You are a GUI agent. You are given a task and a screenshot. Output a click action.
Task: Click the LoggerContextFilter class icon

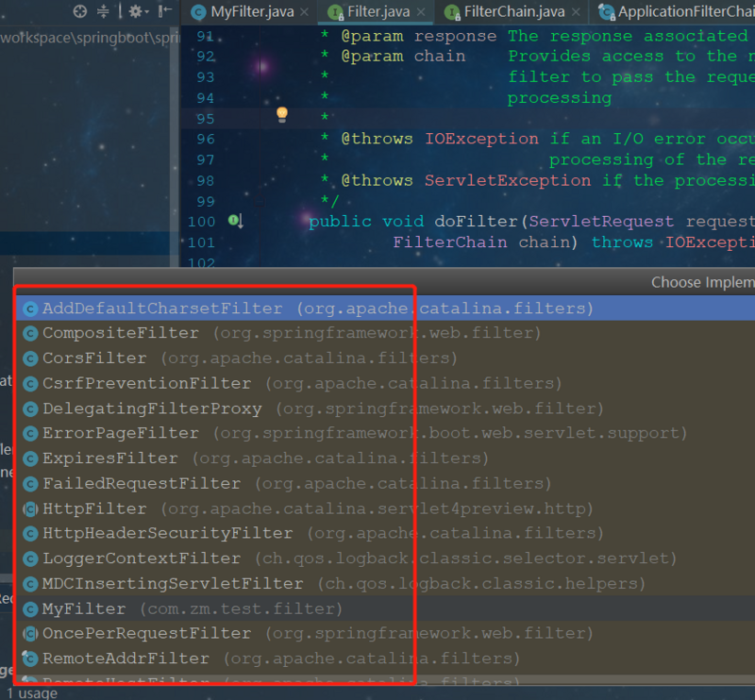(x=30, y=558)
